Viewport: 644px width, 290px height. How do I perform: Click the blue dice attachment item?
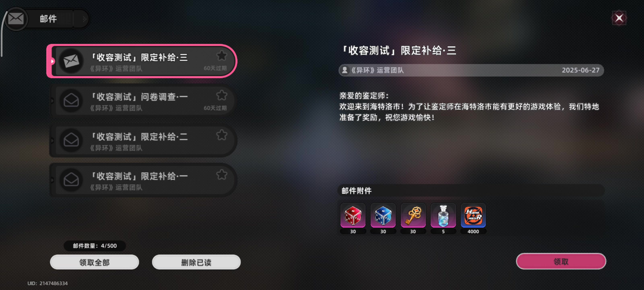[383, 215]
